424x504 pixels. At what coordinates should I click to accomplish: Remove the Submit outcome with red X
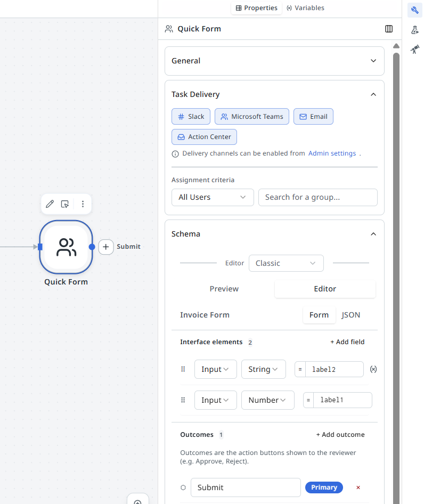[x=358, y=487]
